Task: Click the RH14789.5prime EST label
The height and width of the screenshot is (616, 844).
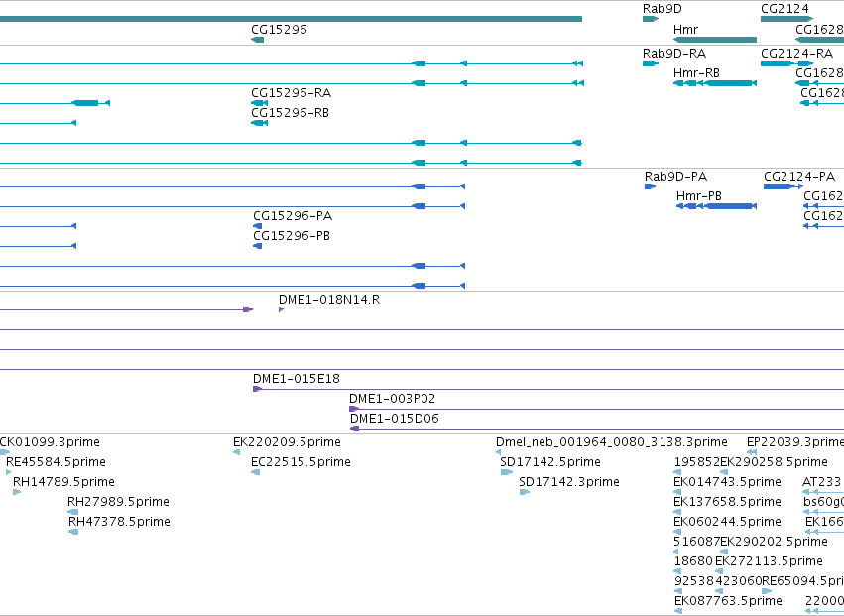Action: coord(63,482)
